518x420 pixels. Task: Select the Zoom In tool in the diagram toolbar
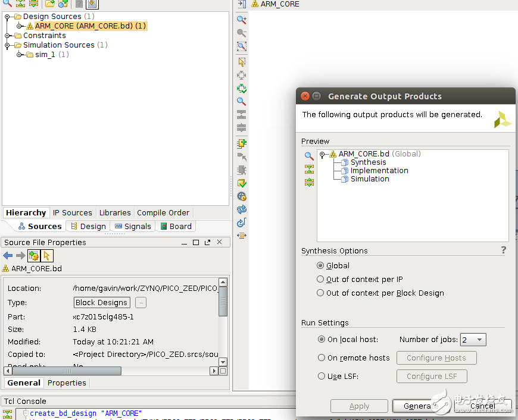click(x=242, y=19)
